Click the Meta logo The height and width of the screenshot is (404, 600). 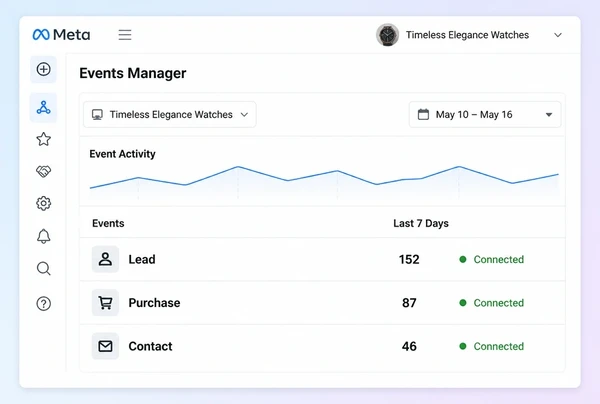tap(61, 35)
